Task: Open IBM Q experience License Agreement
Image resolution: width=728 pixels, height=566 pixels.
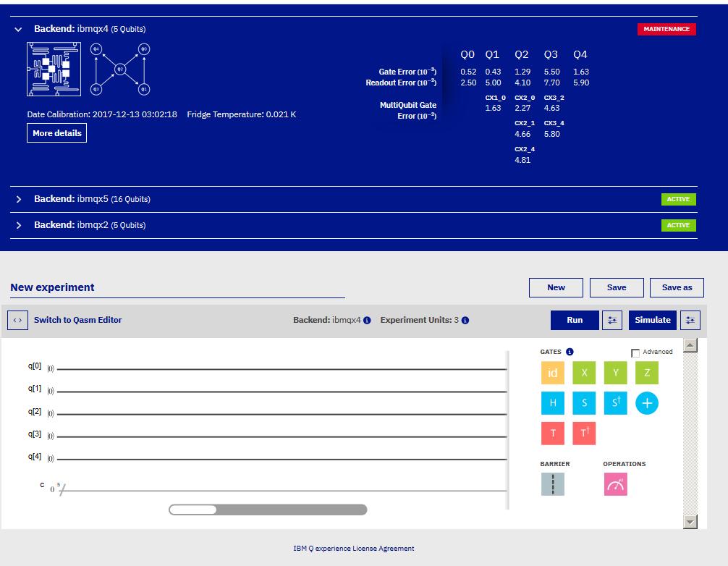Action: pos(354,549)
